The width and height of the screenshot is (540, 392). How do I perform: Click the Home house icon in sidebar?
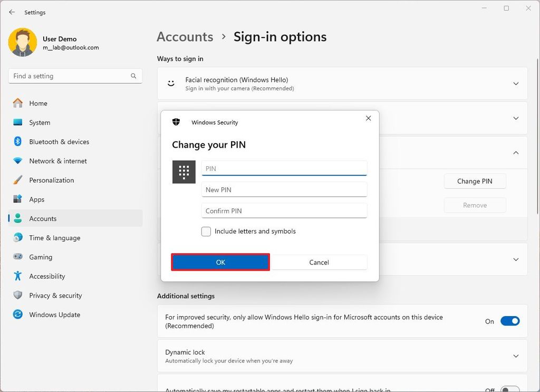[18, 103]
